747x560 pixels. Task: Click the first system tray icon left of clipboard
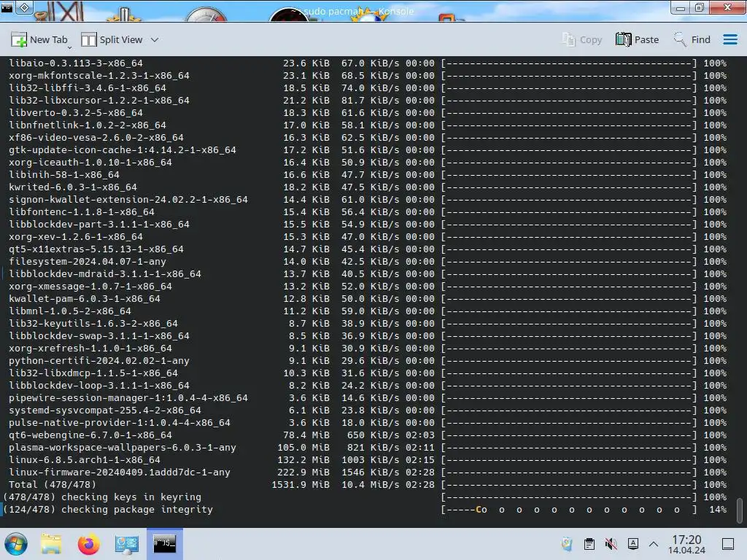[x=566, y=544]
